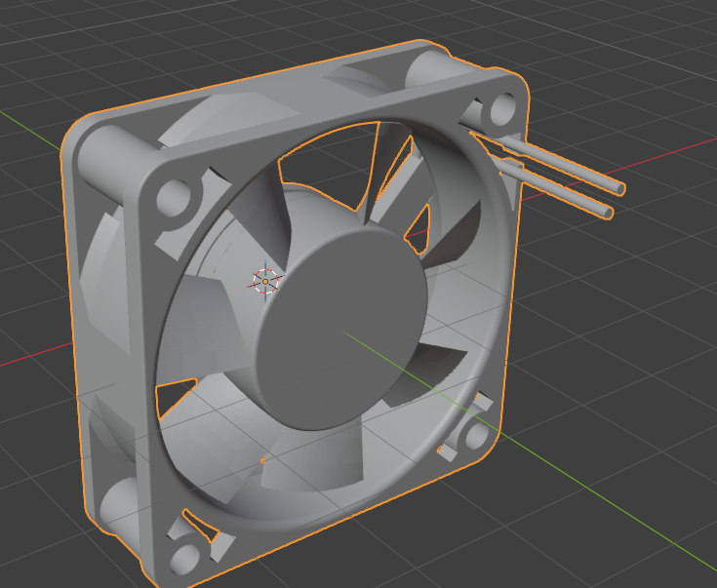
Task: Click the bottom-right corner mounting hole
Action: [x=476, y=435]
